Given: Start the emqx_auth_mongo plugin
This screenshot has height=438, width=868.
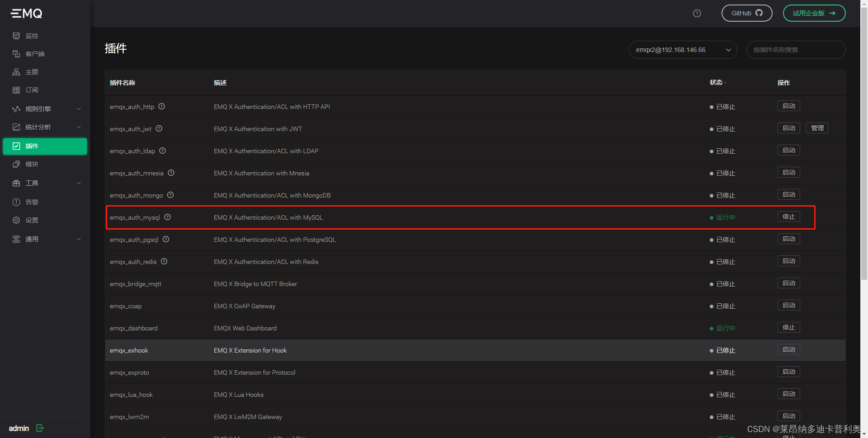Looking at the screenshot, I should tap(788, 194).
